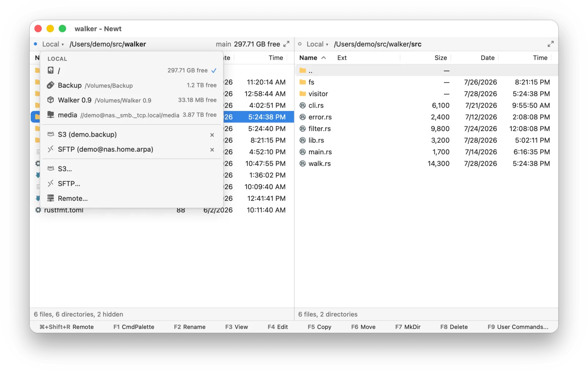Click the F5 Copy button

(319, 327)
